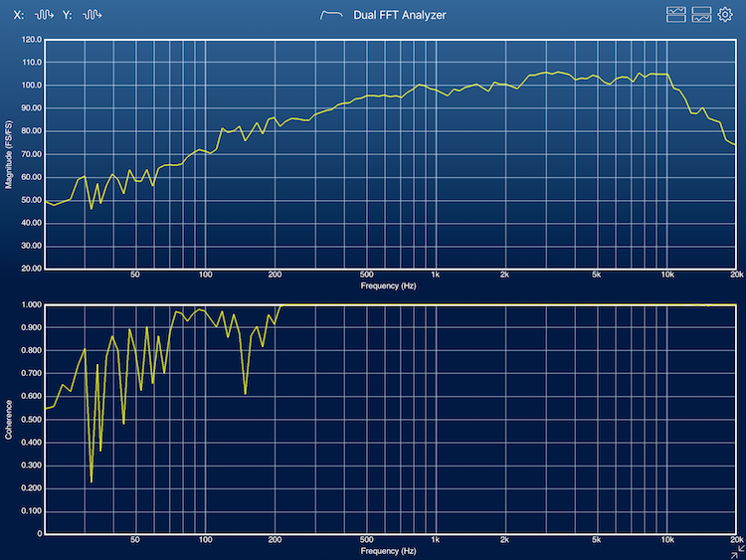The image size is (746, 560).
Task: Click the Y: input label
Action: tap(67, 15)
